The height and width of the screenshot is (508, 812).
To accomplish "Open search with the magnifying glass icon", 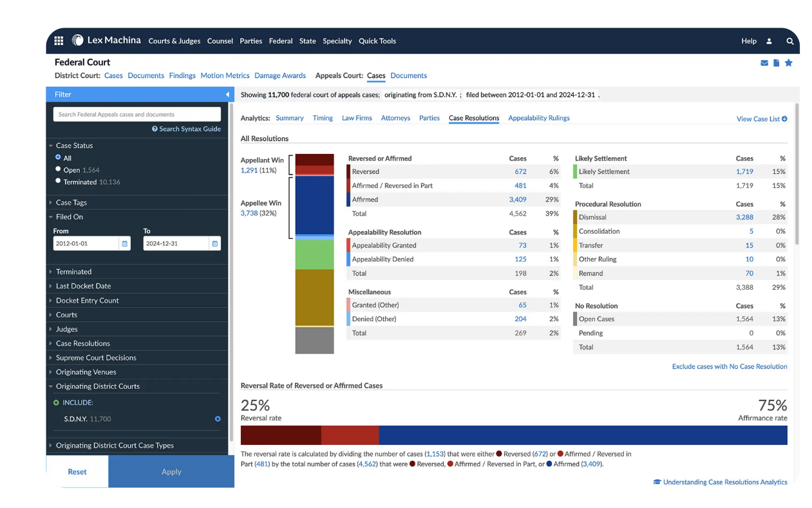I will coord(790,41).
